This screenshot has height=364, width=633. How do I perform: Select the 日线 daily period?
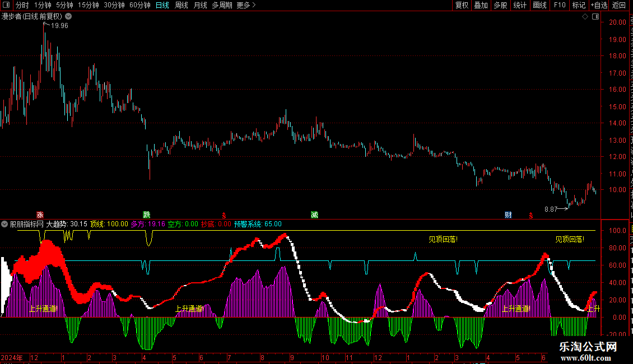[x=162, y=5]
